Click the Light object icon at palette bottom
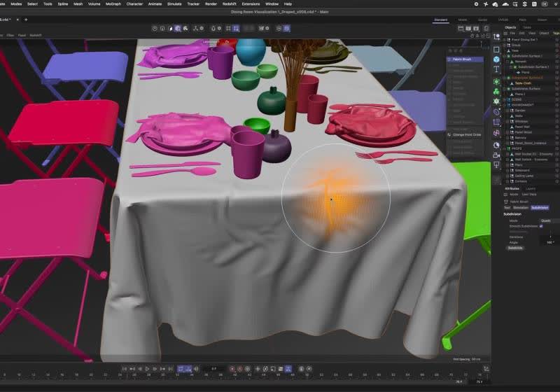 (x=496, y=164)
